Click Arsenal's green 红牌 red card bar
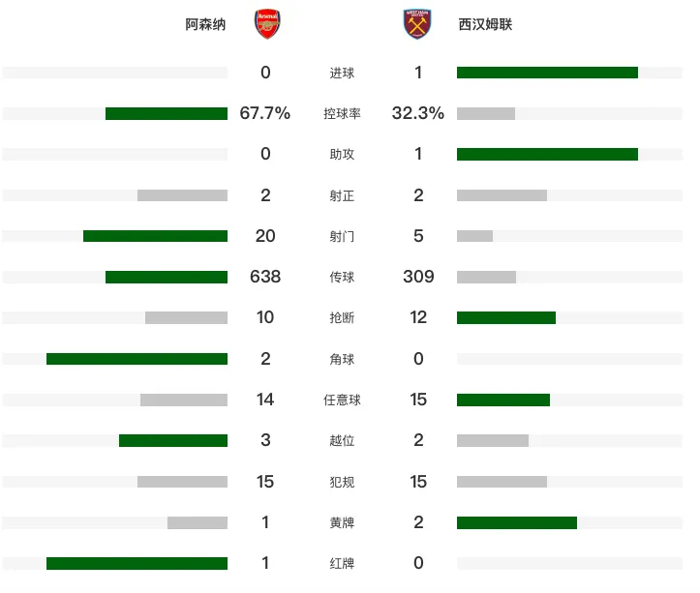The image size is (700, 593). pos(137,564)
